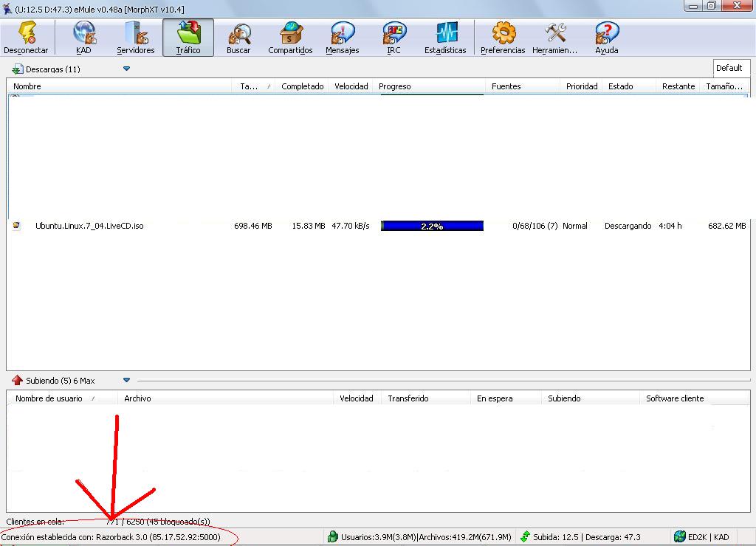Click the Subida/Descarga transfer arrows icon

(526, 536)
